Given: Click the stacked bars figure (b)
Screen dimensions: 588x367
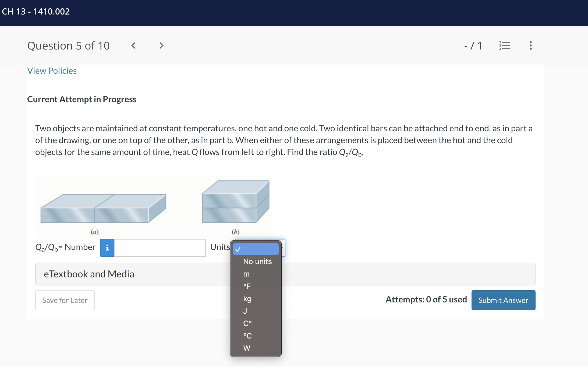Looking at the screenshot, I should tap(235, 202).
